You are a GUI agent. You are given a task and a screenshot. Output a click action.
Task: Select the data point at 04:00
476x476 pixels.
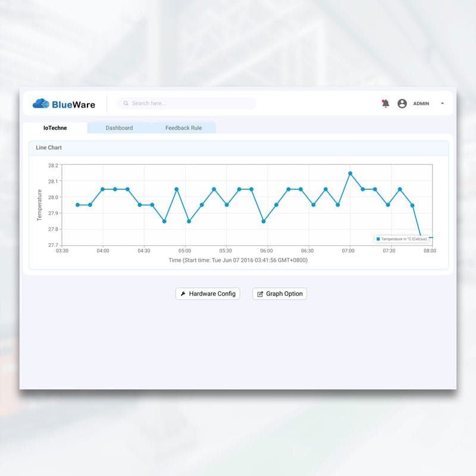coord(102,189)
